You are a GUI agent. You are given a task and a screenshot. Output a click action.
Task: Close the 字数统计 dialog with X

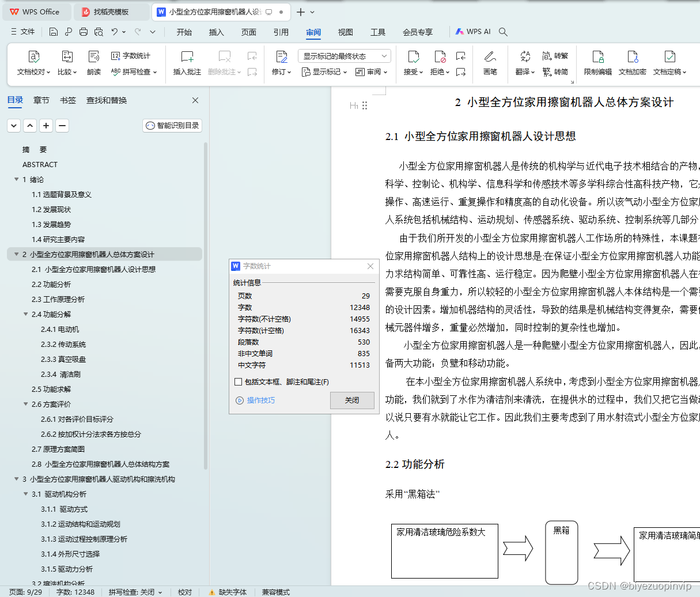pyautogui.click(x=370, y=266)
